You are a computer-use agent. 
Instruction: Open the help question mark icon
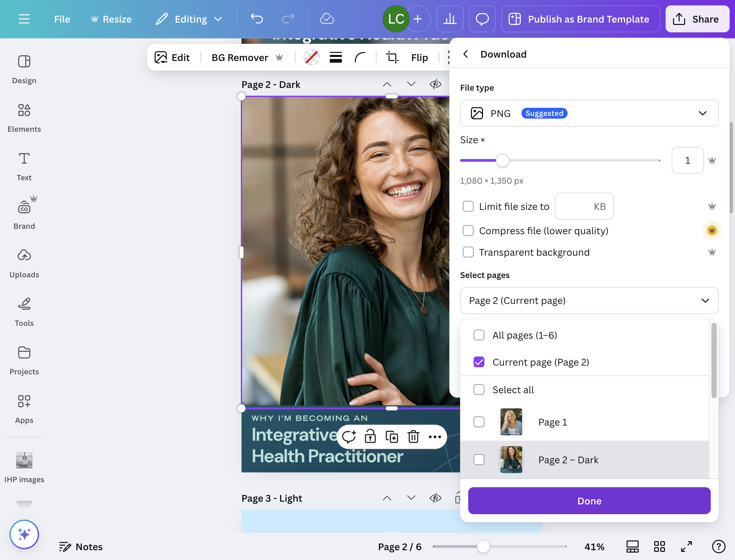pyautogui.click(x=719, y=547)
